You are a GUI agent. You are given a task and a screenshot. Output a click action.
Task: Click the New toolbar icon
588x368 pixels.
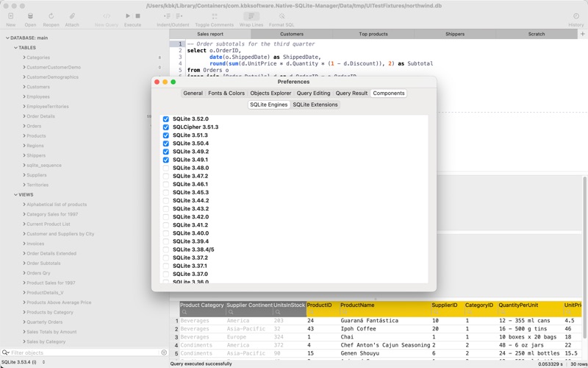point(11,16)
